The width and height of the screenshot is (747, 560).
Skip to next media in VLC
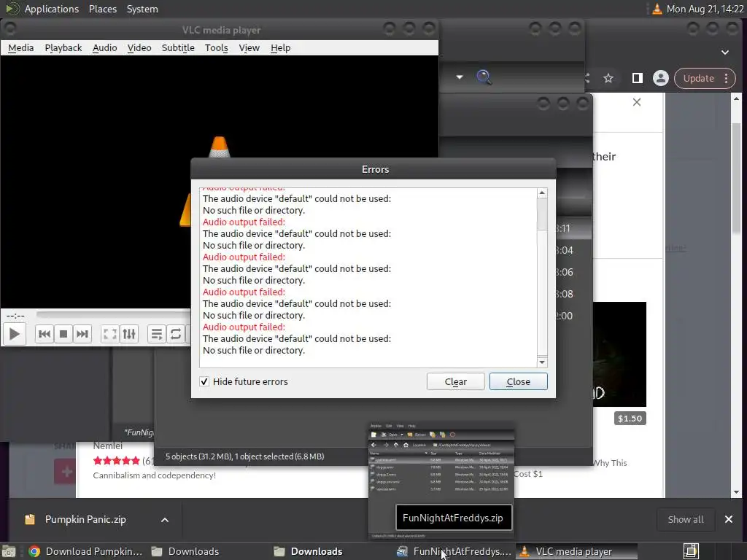pos(82,334)
